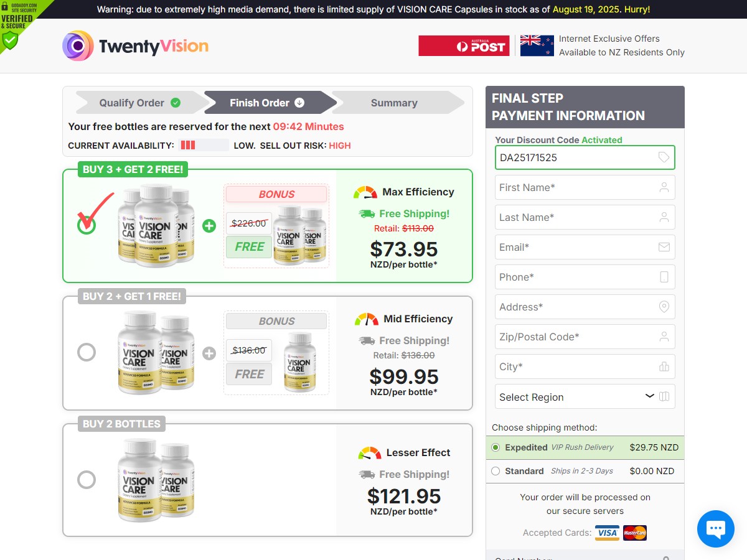This screenshot has width=747, height=560.
Task: Click the Email input field
Action: tap(585, 247)
